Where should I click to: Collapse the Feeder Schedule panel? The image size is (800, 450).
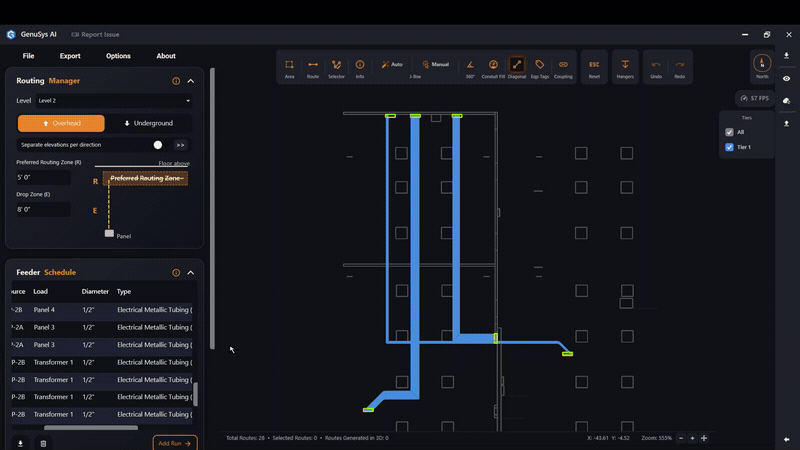pyautogui.click(x=191, y=273)
